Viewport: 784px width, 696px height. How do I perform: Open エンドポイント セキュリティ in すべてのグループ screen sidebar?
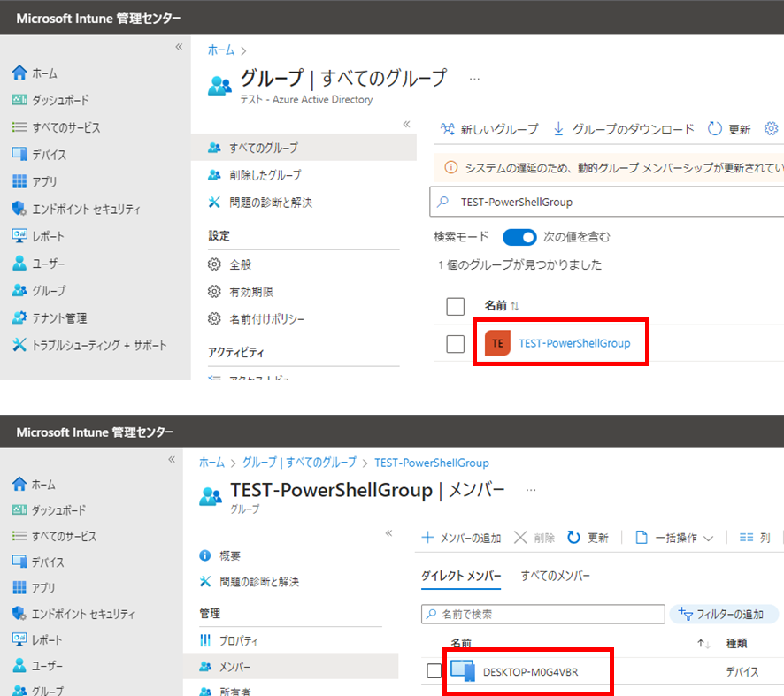pyautogui.click(x=76, y=209)
